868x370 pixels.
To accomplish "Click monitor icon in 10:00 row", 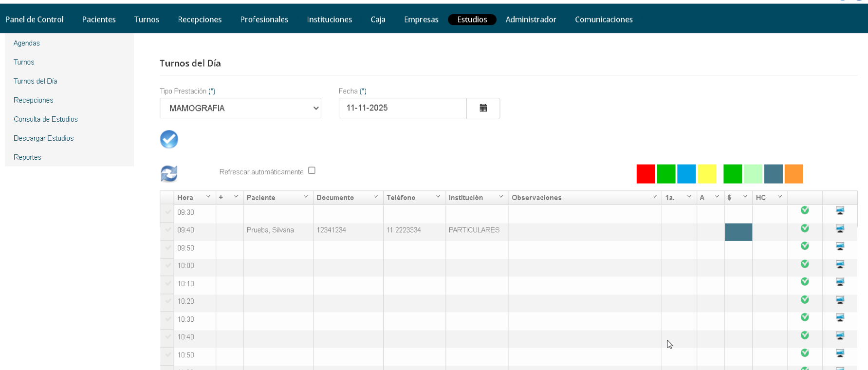I will click(840, 264).
